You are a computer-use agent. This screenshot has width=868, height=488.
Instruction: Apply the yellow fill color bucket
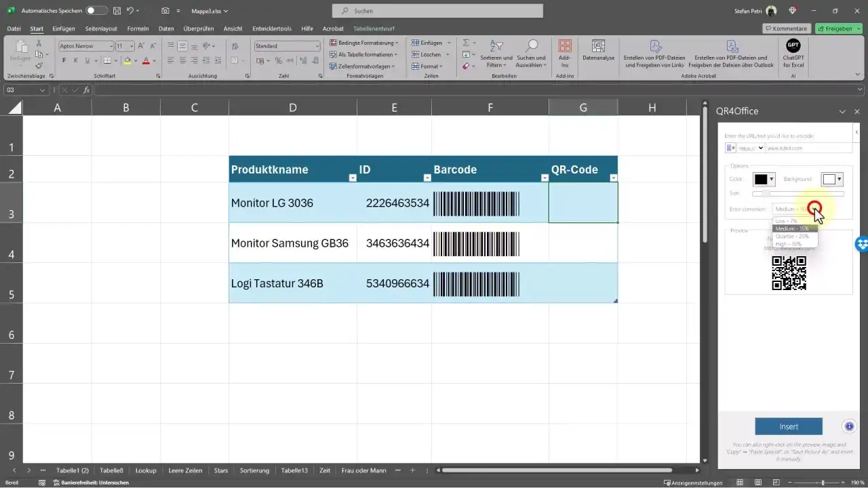tap(127, 60)
